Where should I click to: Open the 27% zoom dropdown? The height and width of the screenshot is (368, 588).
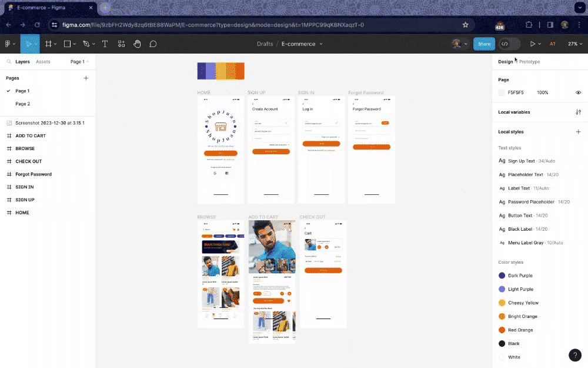pyautogui.click(x=575, y=44)
